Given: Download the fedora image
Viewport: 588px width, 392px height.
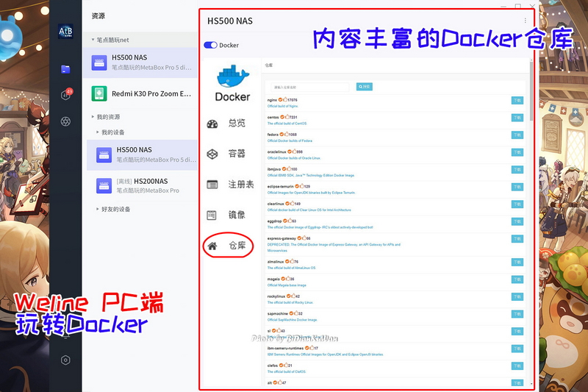Looking at the screenshot, I should [517, 135].
